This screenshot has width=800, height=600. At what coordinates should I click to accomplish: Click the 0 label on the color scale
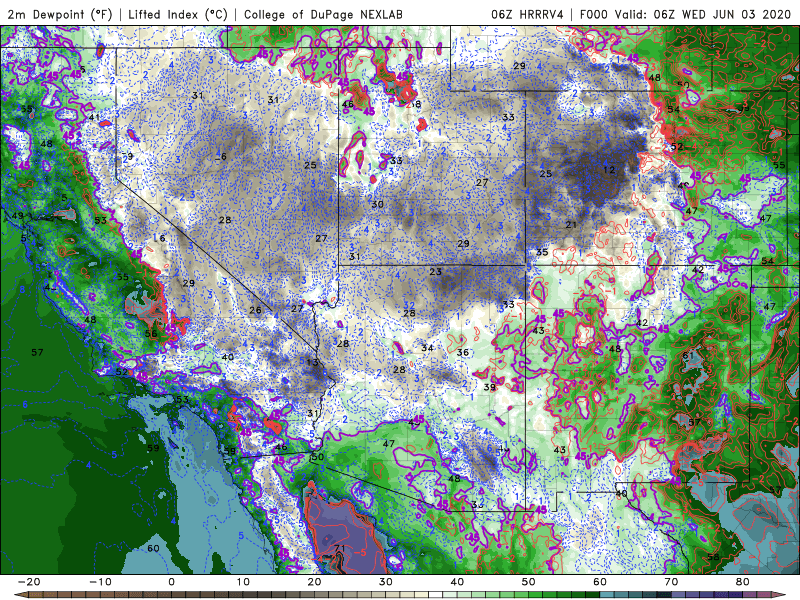(171, 582)
